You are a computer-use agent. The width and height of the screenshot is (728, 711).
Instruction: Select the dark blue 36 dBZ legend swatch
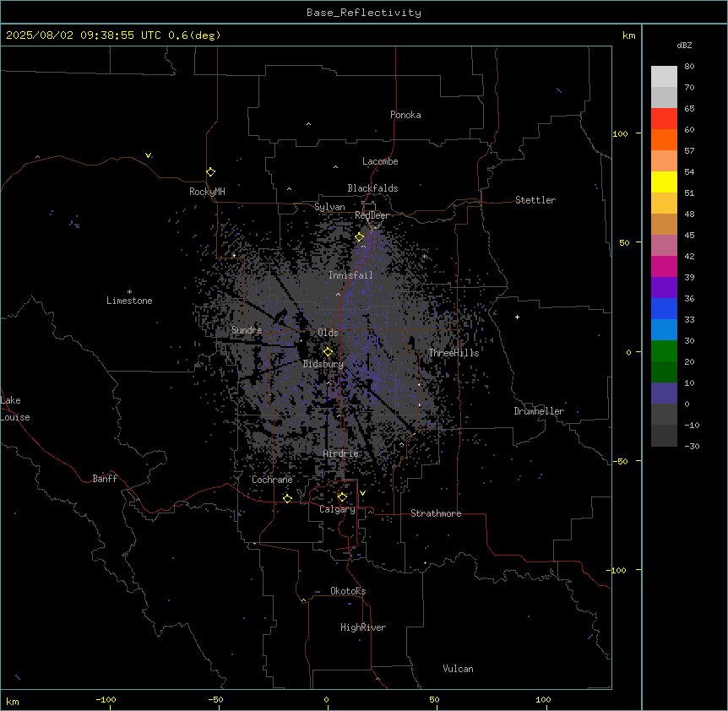coord(664,308)
